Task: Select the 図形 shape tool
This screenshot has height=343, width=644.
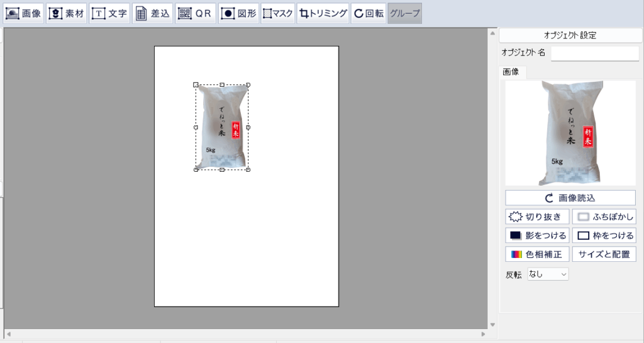Action: (x=238, y=13)
